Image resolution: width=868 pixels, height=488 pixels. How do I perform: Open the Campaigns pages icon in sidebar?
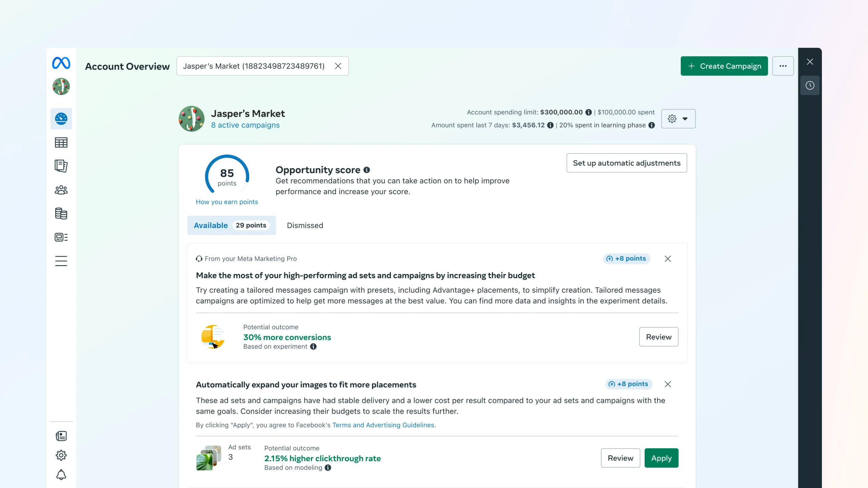(61, 166)
